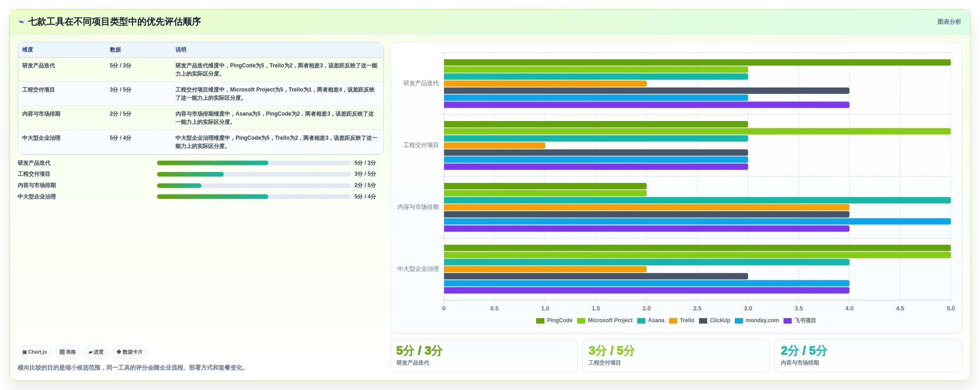
Task: Click ClickUp dark bar in 中大型企业治理 group
Action: coord(596,276)
